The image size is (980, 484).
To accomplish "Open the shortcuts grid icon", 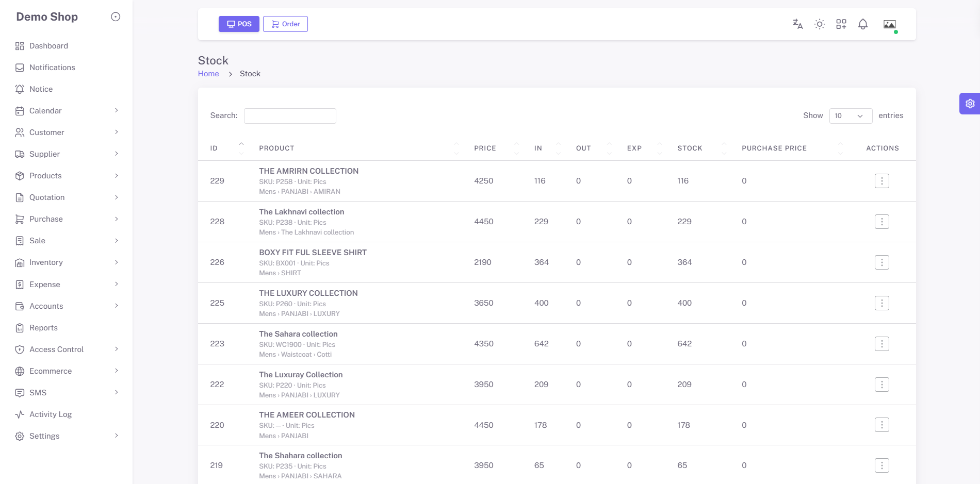I will click(x=841, y=24).
